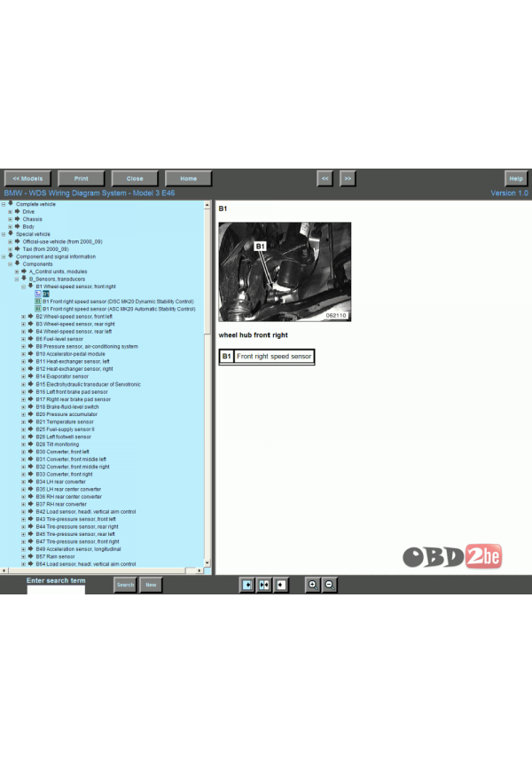Click the Close button in toolbar
Viewport: 532px width, 763px height.
[x=135, y=178]
